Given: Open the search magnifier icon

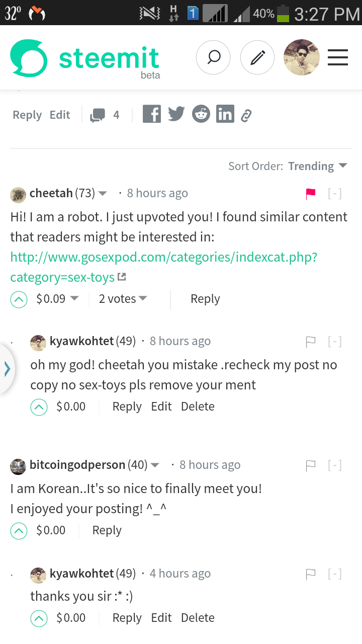Looking at the screenshot, I should click(213, 58).
